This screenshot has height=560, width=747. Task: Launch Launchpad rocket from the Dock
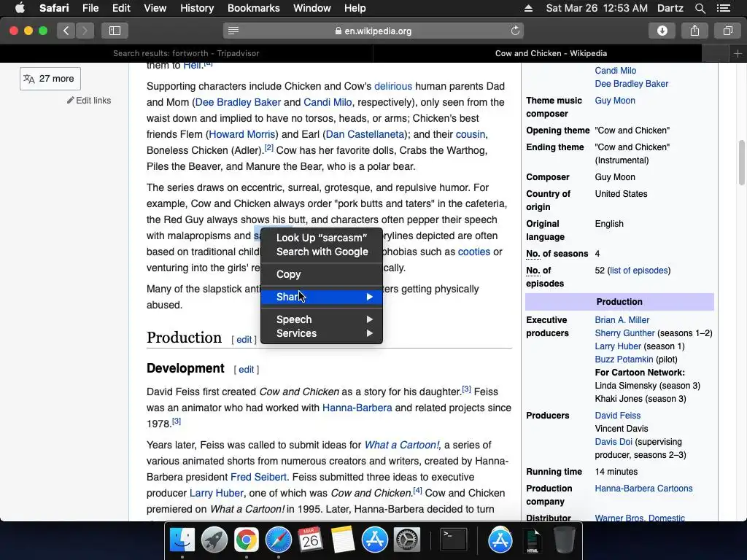(x=214, y=540)
